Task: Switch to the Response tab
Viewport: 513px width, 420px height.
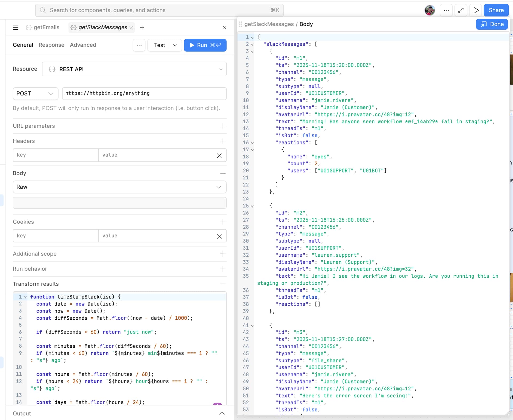Action: pos(51,45)
